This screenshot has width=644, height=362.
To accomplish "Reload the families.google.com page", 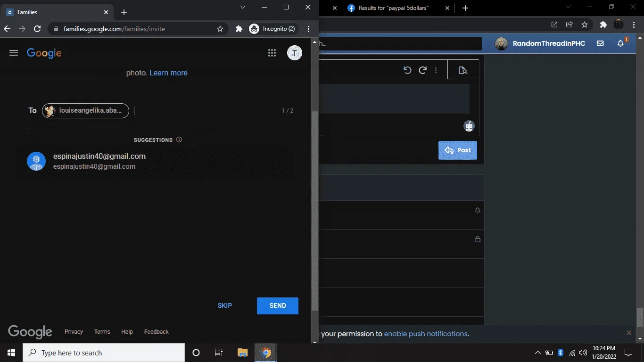I will (x=37, y=29).
